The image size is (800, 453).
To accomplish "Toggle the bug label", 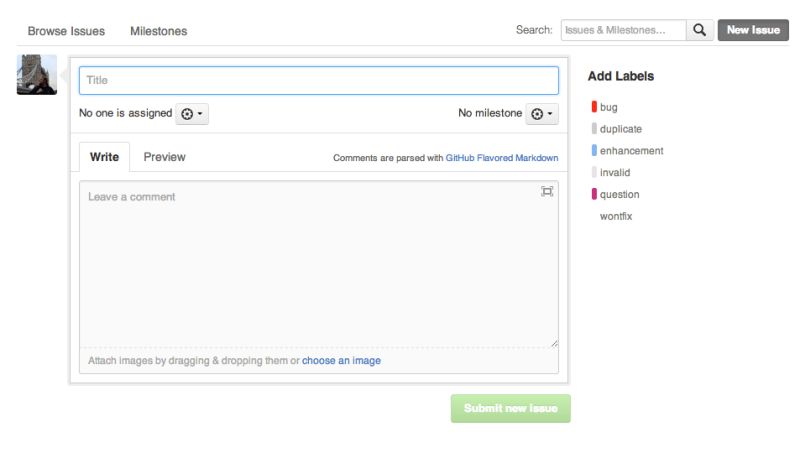I will pos(609,107).
